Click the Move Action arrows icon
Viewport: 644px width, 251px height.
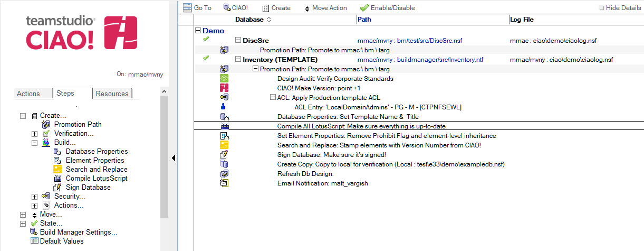[307, 8]
